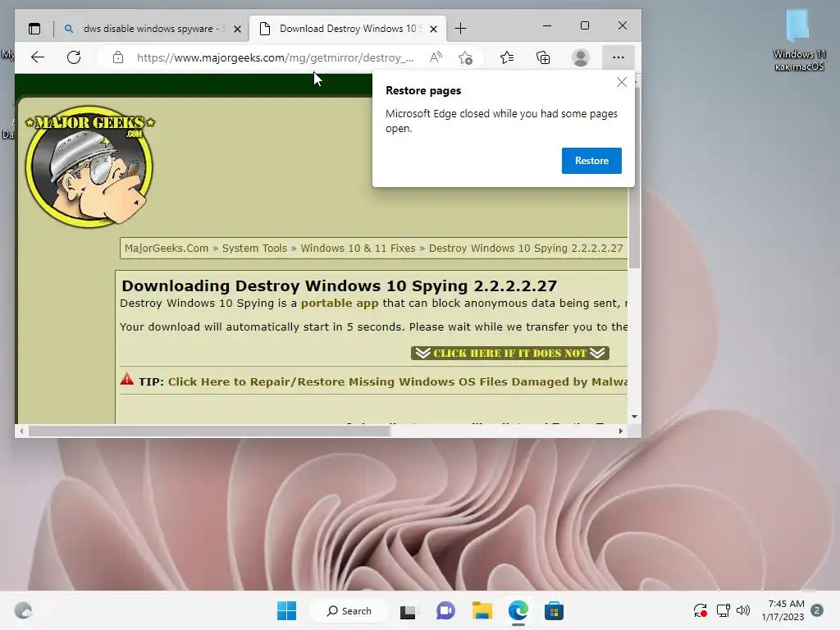Viewport: 840px width, 630px height.
Task: Click the horizontal scrollbar thumb
Action: pos(209,431)
